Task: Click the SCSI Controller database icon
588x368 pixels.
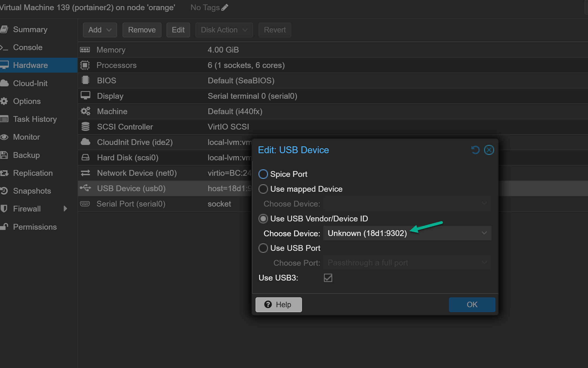Action: [85, 127]
